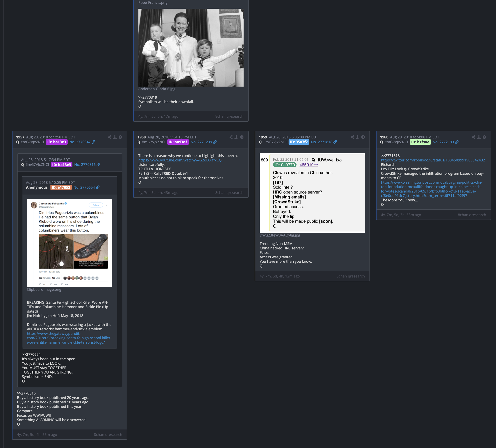Open post No. 2771818 link
The height and width of the screenshot is (448, 496).
coord(322,142)
